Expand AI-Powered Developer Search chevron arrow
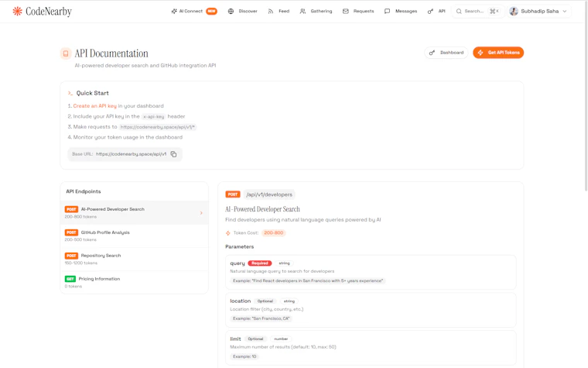Image resolution: width=588 pixels, height=368 pixels. tap(201, 213)
